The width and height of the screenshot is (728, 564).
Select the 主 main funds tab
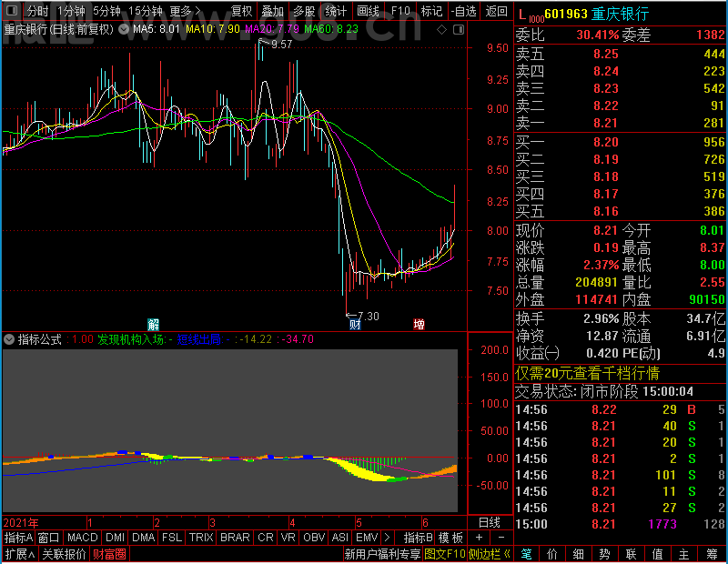click(x=684, y=554)
